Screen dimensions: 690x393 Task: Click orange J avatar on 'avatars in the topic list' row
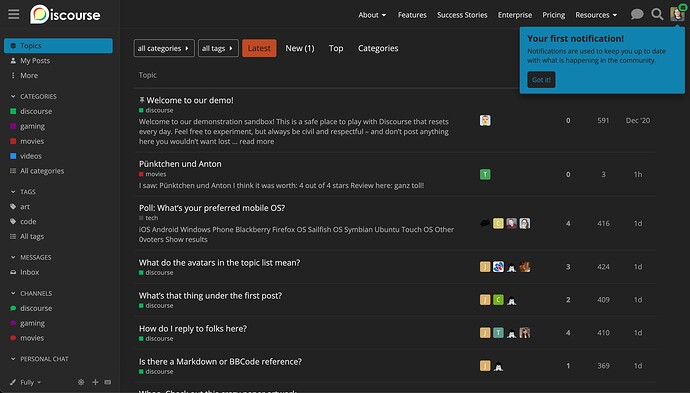485,267
